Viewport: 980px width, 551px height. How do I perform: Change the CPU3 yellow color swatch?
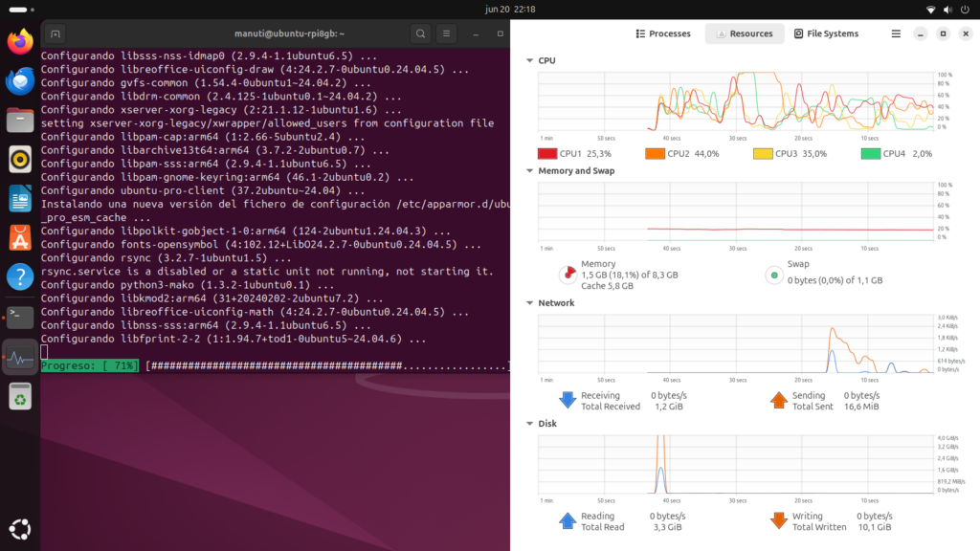pyautogui.click(x=763, y=154)
